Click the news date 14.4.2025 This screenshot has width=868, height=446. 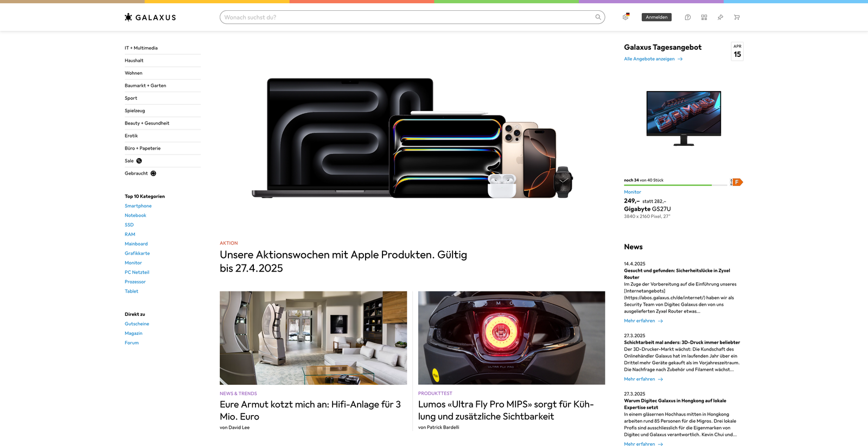(x=635, y=264)
